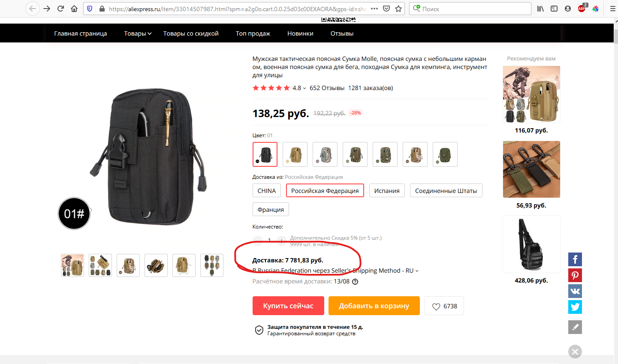Click the browser home icon

coord(74,9)
